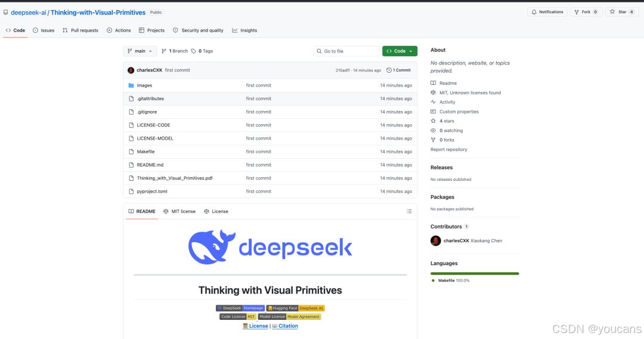This screenshot has width=644, height=339.
Task: Open the .gitattributes file
Action: pyautogui.click(x=150, y=98)
